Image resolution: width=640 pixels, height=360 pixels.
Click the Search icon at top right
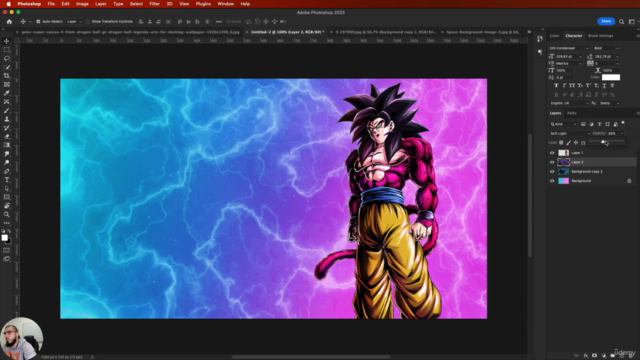(x=621, y=22)
